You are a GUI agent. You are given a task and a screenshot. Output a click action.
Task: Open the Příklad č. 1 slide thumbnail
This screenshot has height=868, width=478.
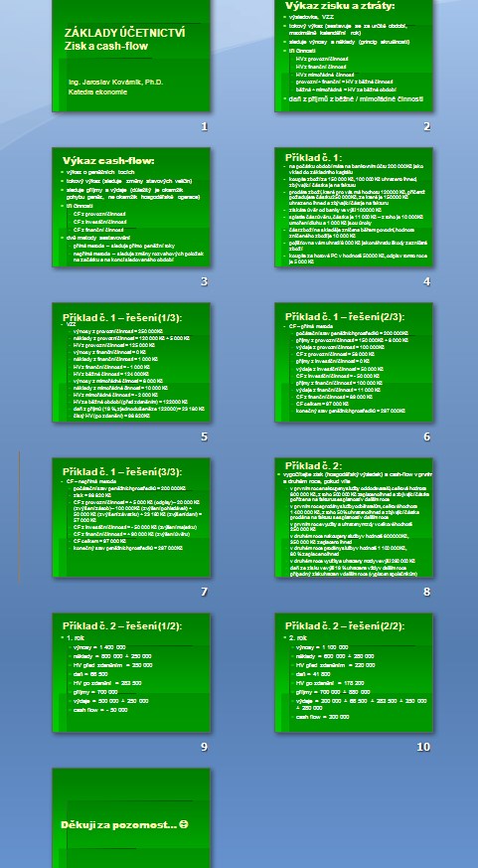354,207
